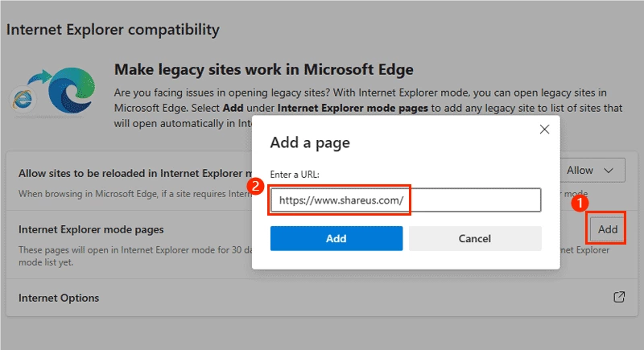The height and width of the screenshot is (350, 644).
Task: Click the Enter a URL input field
Action: point(406,200)
